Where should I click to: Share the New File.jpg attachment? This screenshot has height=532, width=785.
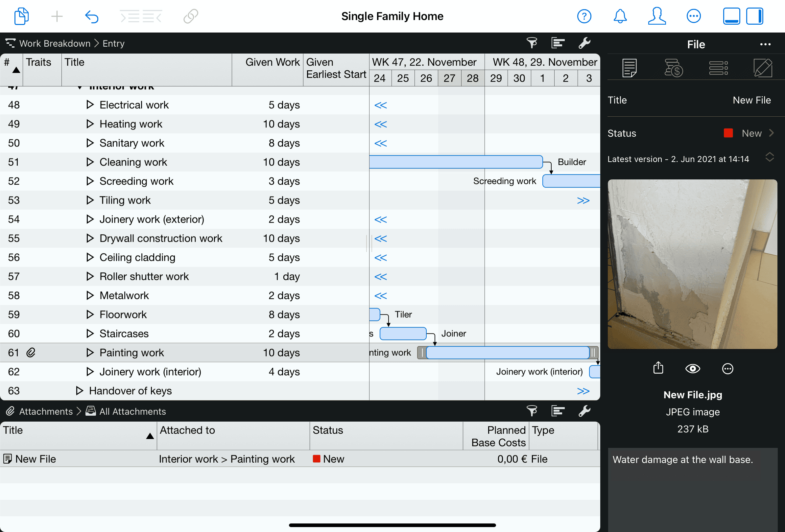[x=658, y=368]
